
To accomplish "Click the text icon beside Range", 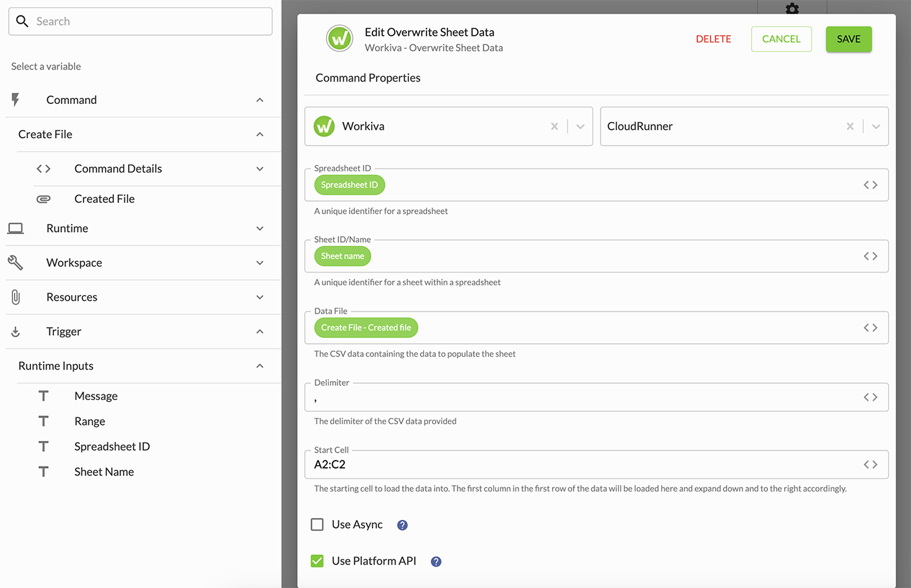I will tap(43, 421).
